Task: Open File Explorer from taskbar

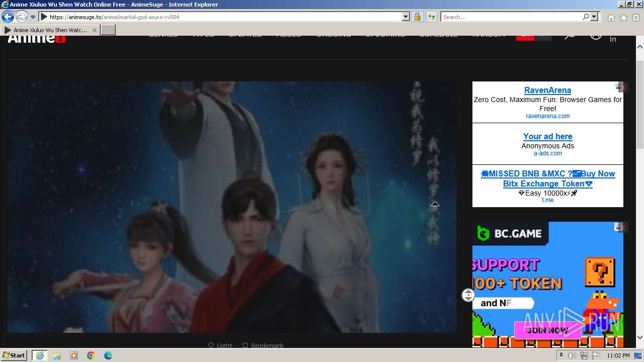Action: [x=57, y=355]
